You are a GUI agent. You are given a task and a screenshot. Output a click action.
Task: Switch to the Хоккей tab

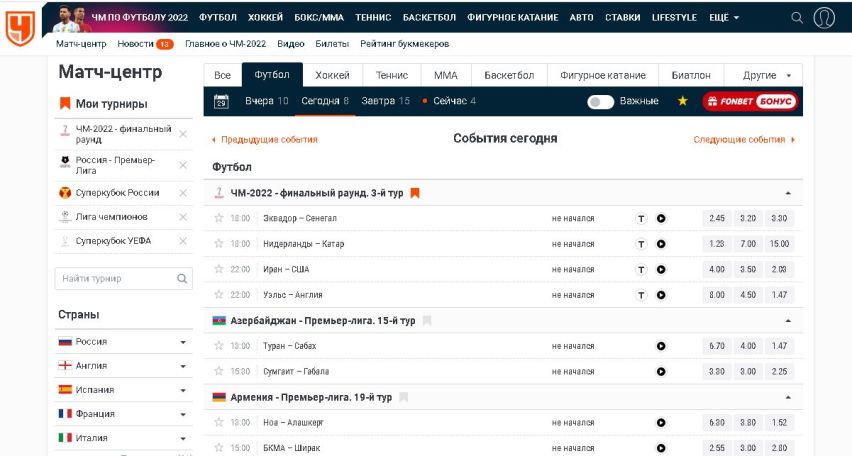332,75
